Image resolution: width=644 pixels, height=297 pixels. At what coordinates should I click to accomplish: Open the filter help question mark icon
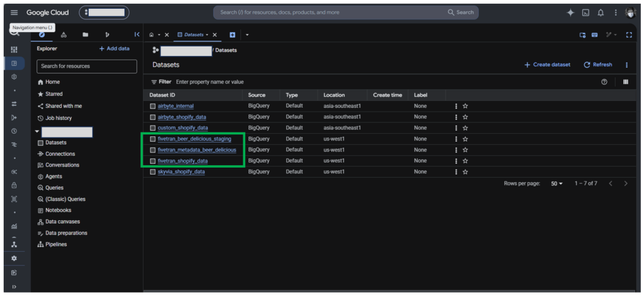tap(604, 82)
